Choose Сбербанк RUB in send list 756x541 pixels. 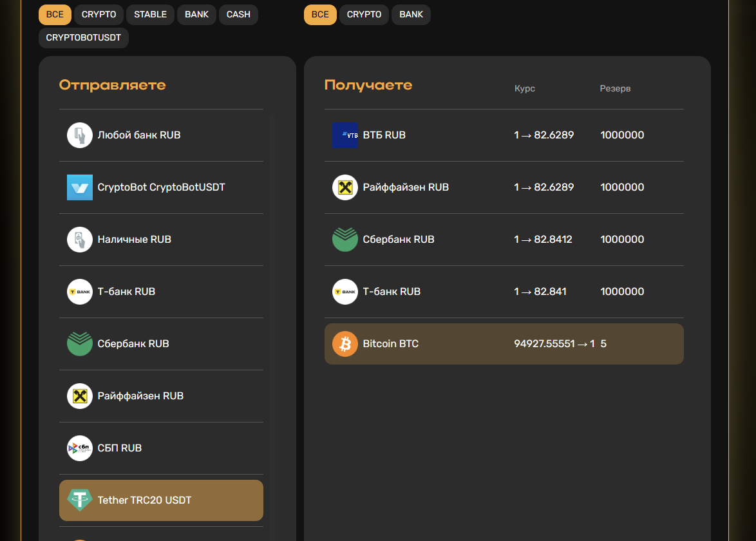[161, 344]
